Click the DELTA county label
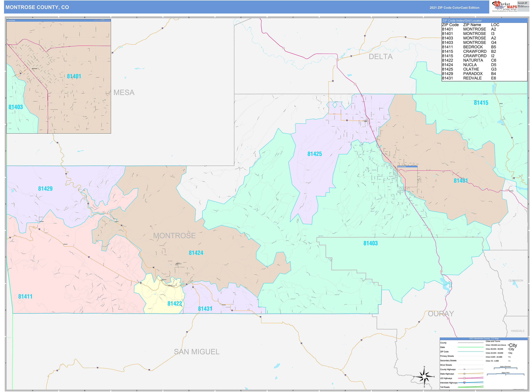Screen dimensions: 532x392 coord(381,57)
